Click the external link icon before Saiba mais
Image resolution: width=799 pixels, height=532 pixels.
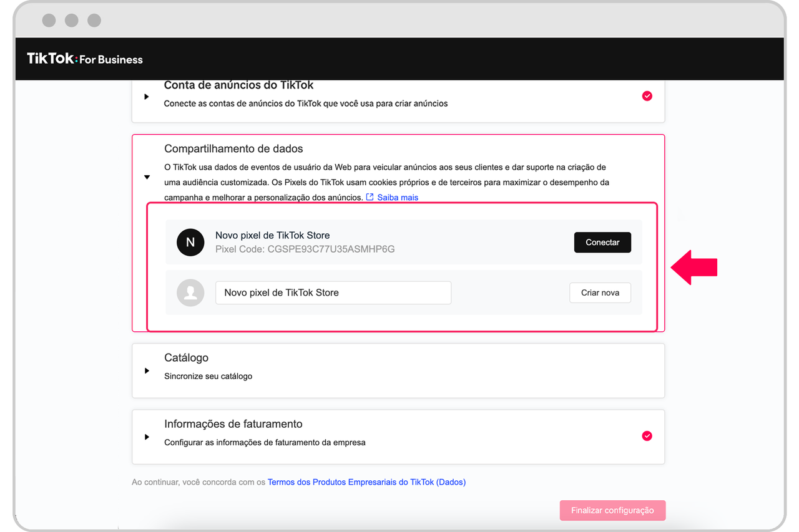tap(370, 198)
